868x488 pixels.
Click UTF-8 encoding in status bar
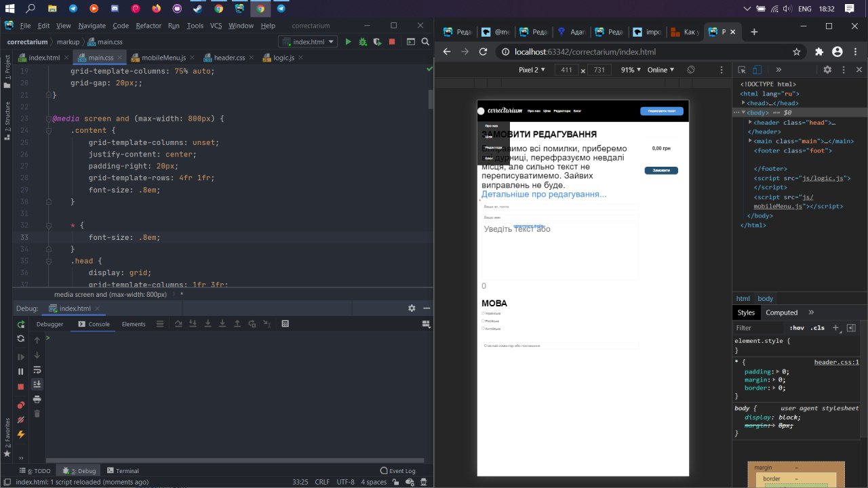click(345, 482)
